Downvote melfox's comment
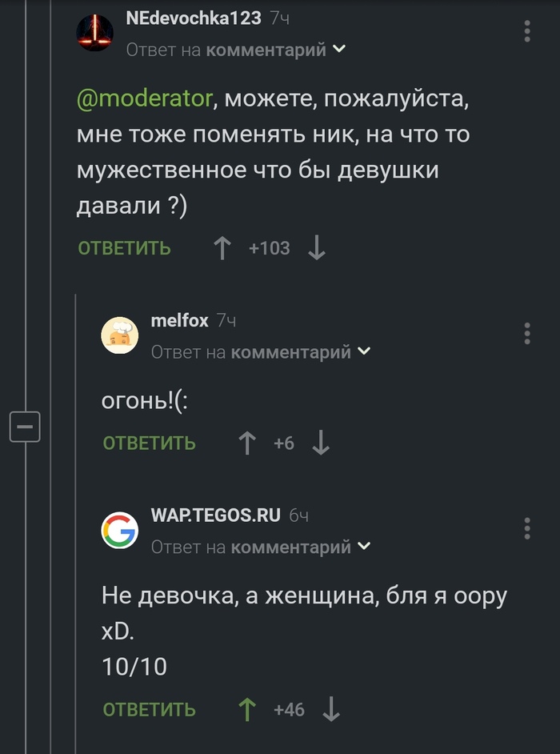 pos(321,443)
